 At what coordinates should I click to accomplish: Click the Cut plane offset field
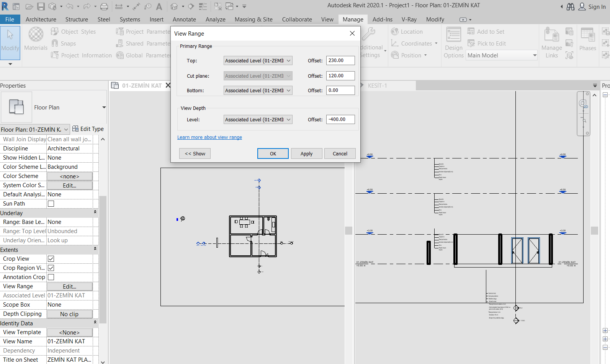tap(340, 76)
